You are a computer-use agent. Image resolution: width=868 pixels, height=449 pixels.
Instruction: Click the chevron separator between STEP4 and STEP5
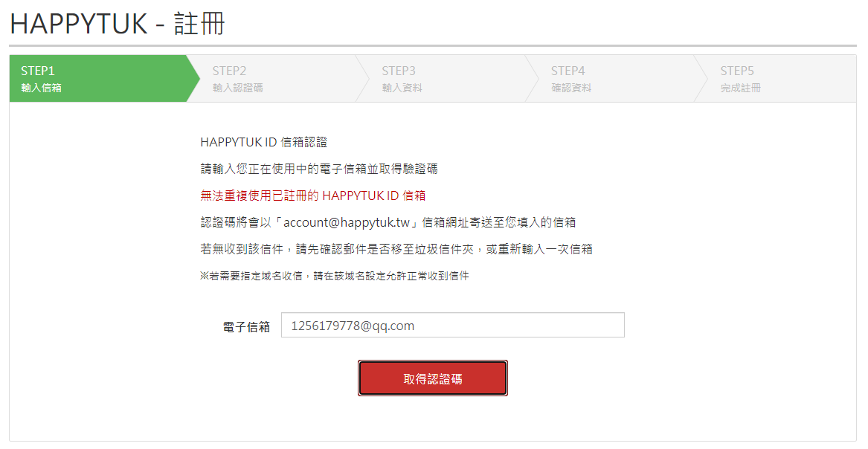coord(701,79)
